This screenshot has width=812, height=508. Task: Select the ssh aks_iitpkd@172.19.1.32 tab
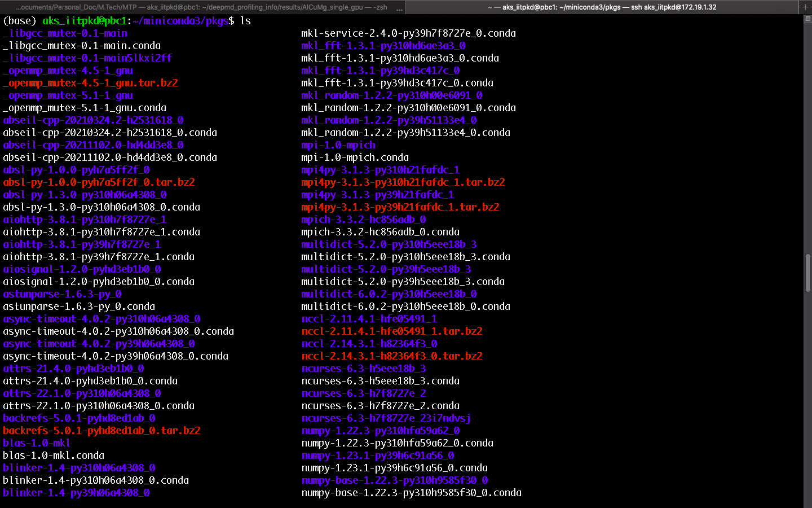coord(602,7)
